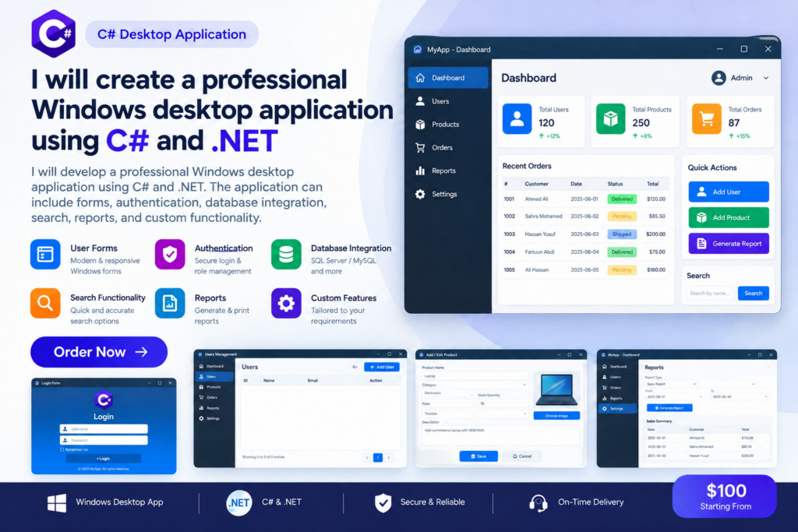Click the Search by name input field
This screenshot has height=532, width=798.
tap(711, 294)
